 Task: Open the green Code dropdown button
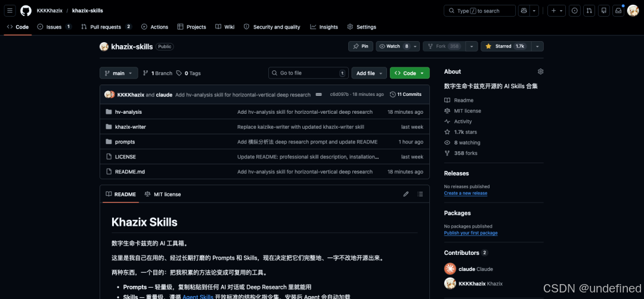tap(410, 73)
